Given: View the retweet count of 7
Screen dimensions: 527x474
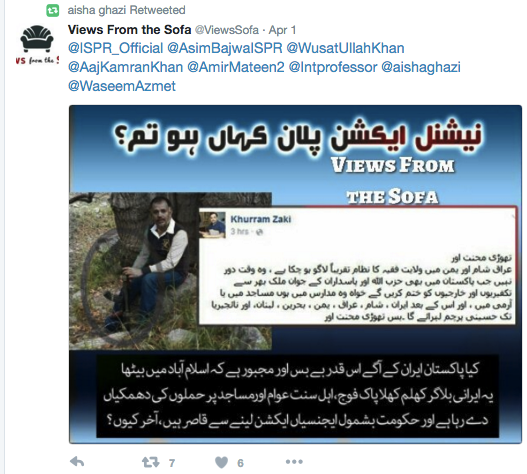Looking at the screenshot, I should 172,463.
